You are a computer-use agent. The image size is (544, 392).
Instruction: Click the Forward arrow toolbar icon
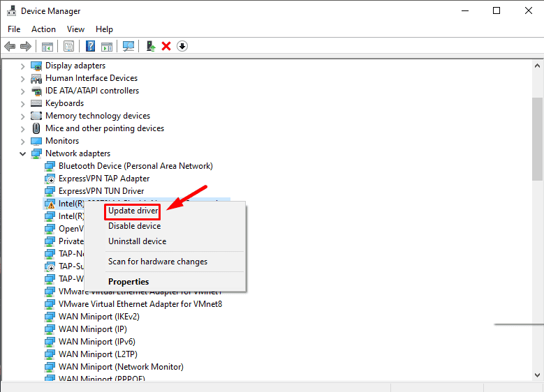pos(26,46)
